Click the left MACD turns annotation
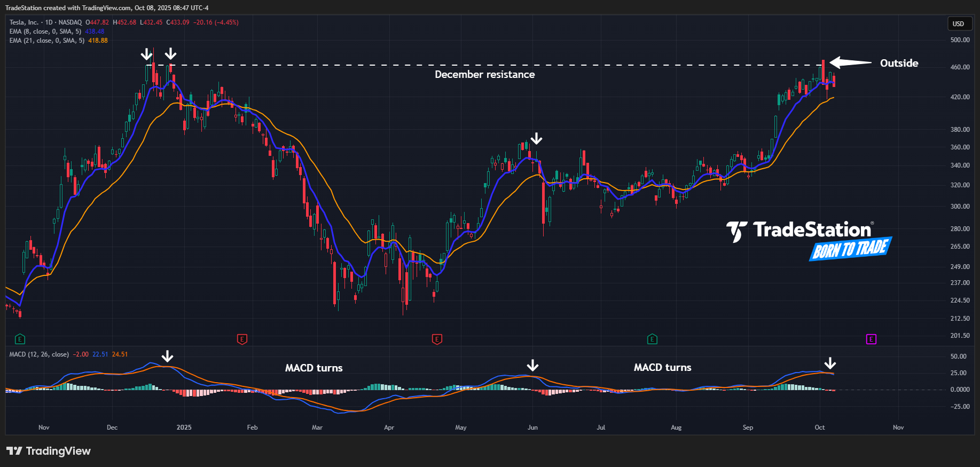Image resolution: width=980 pixels, height=467 pixels. (313, 368)
